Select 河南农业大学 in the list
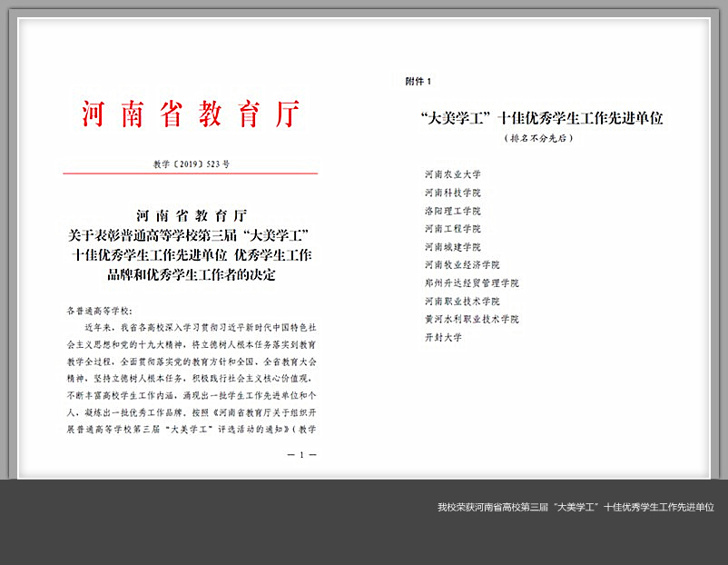This screenshot has height=565, width=728. pyautogui.click(x=453, y=174)
